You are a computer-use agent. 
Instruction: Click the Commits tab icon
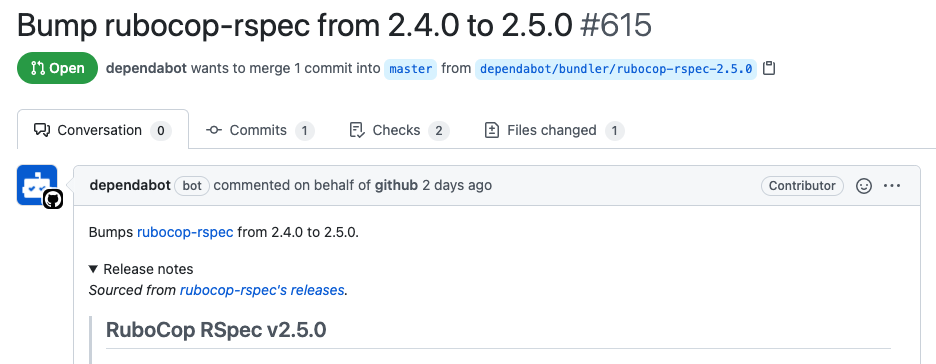coord(214,130)
